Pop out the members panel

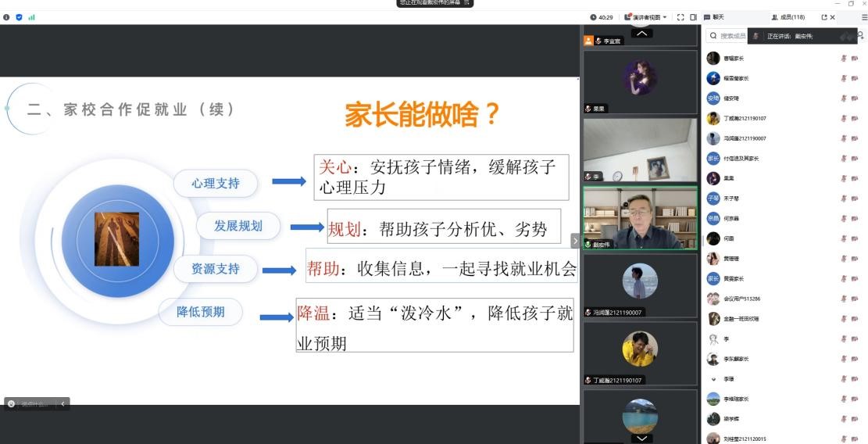[x=823, y=17]
